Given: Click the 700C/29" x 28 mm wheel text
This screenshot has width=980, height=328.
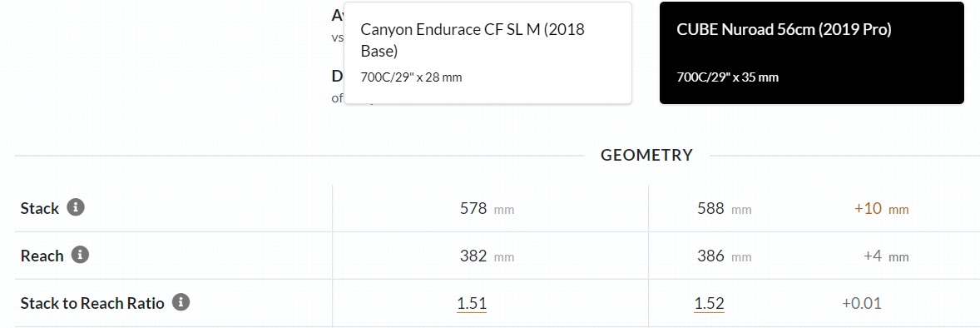Looking at the screenshot, I should 411,77.
